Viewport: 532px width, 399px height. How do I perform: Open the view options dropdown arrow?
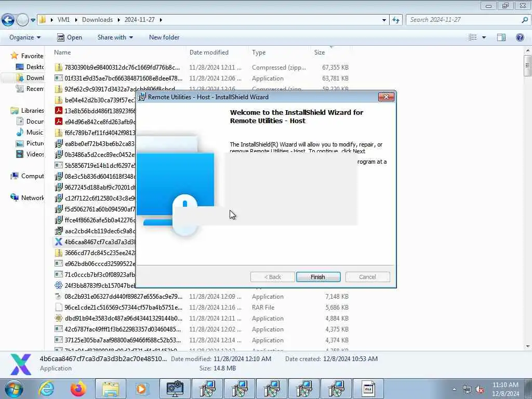coord(484,37)
